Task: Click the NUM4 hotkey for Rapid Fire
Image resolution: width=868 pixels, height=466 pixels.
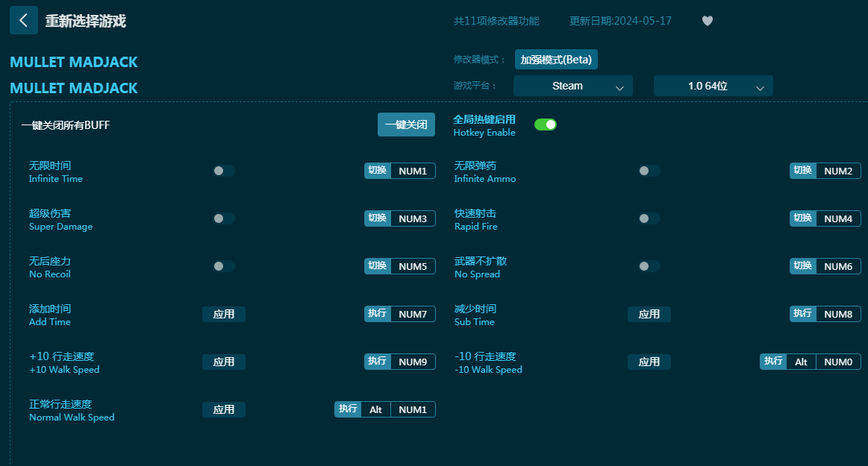Action: [838, 218]
